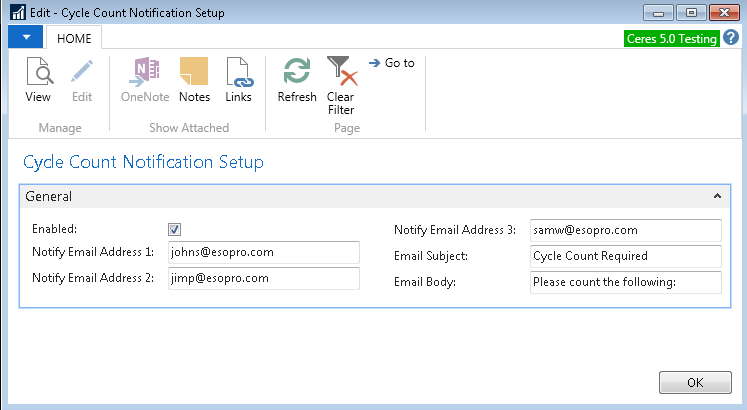
Task: Collapse the General section chevron
Action: tap(716, 197)
